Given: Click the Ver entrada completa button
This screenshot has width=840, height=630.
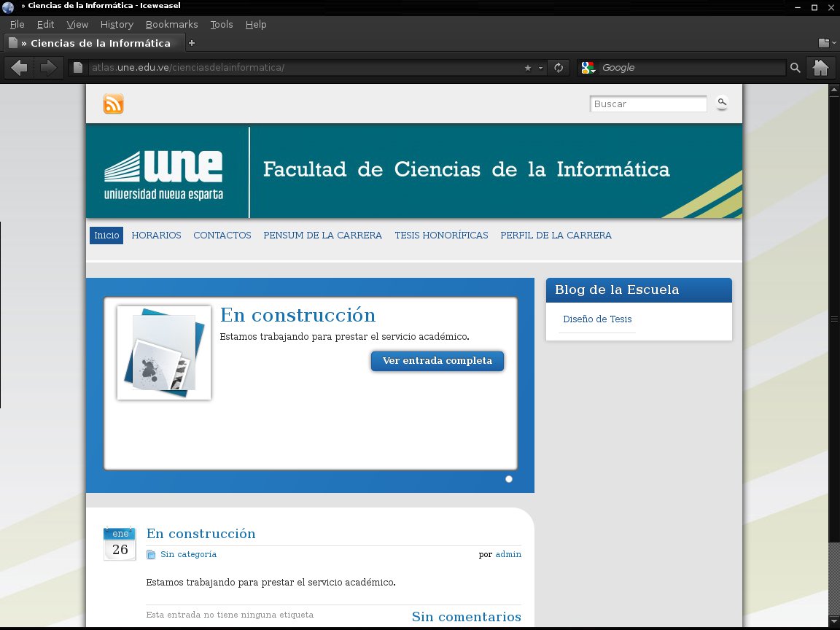Looking at the screenshot, I should 437,361.
